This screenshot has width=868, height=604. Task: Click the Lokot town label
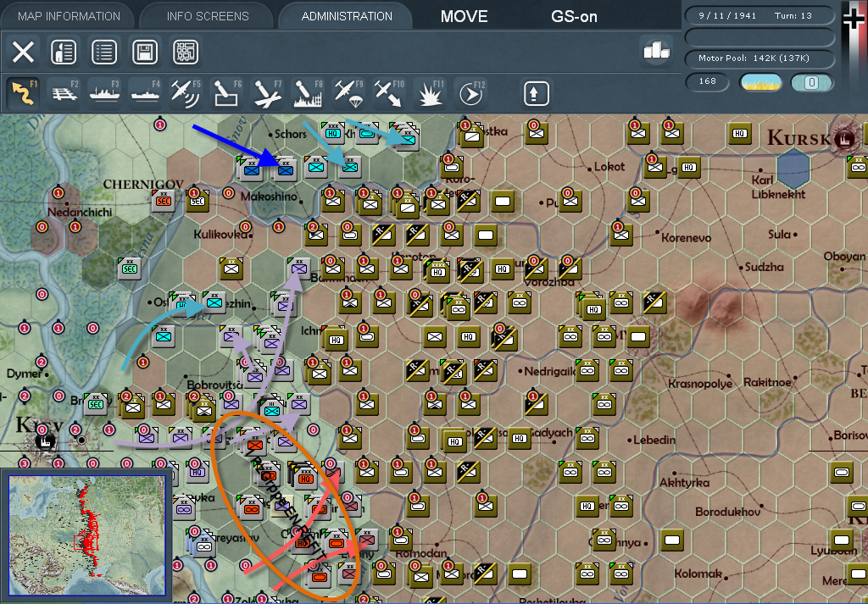point(609,167)
